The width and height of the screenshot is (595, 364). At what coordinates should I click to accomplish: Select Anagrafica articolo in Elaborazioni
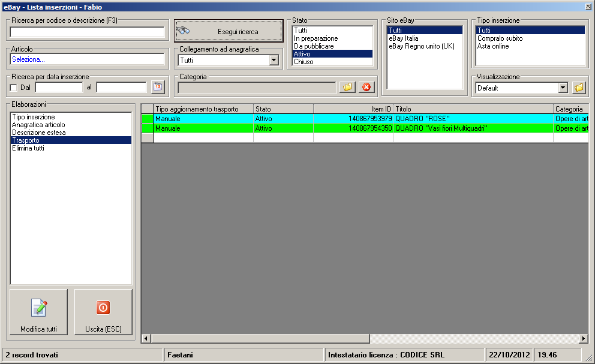point(71,125)
